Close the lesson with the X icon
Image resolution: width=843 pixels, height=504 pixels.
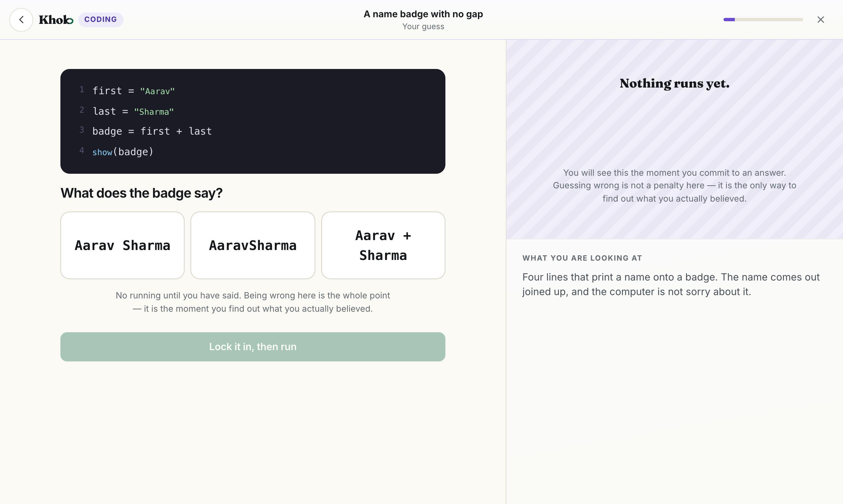820,20
